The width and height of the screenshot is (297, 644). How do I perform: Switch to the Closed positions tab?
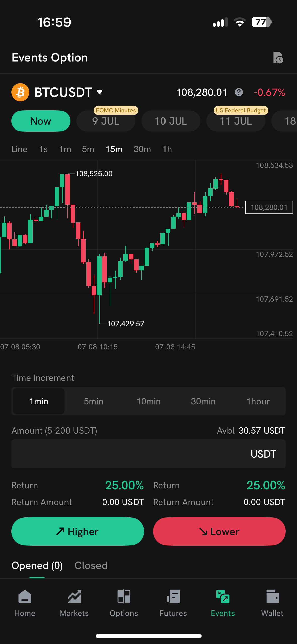tap(91, 566)
